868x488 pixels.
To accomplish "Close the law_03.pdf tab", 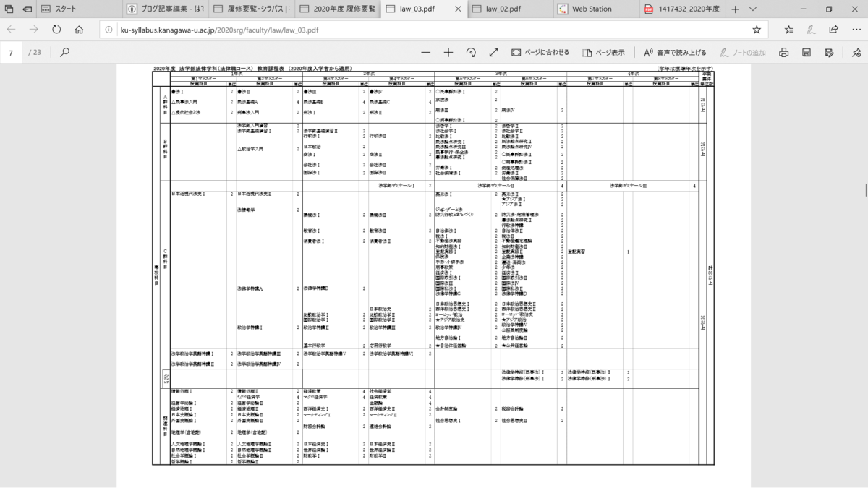I will tap(459, 9).
